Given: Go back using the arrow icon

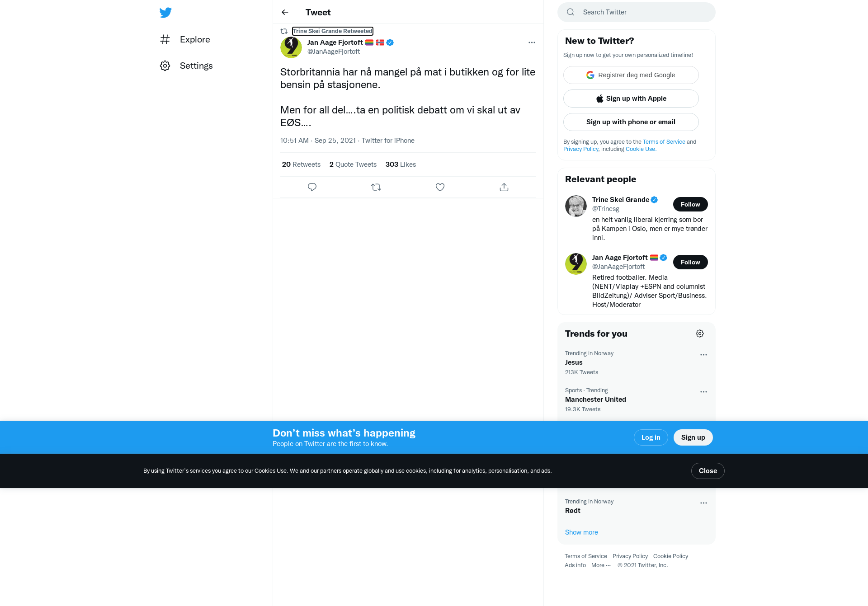Looking at the screenshot, I should tap(285, 12).
